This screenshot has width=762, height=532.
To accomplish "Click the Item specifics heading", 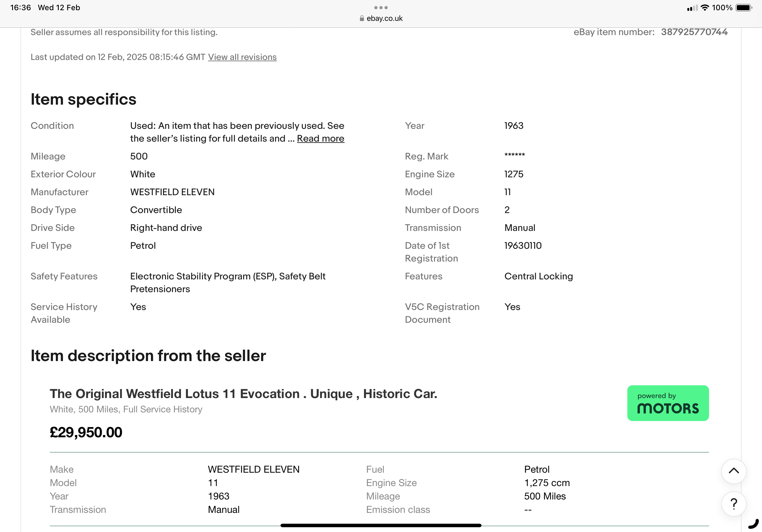I will [83, 99].
